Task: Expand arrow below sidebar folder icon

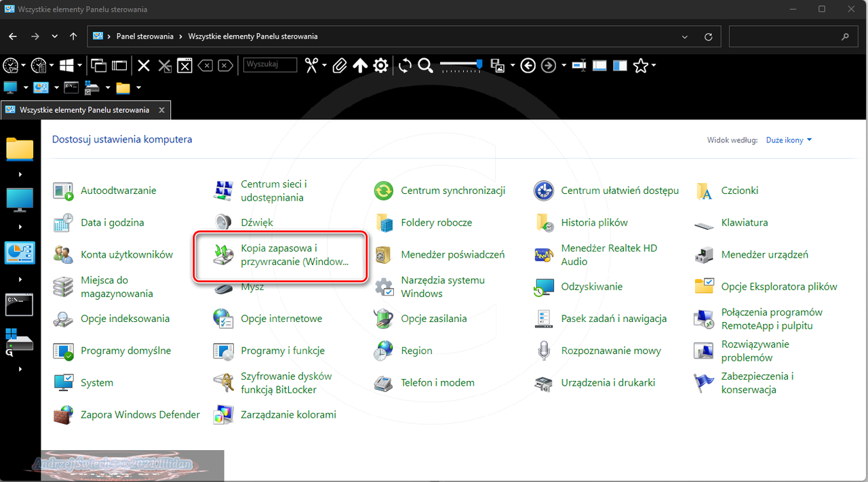Action: [20, 174]
